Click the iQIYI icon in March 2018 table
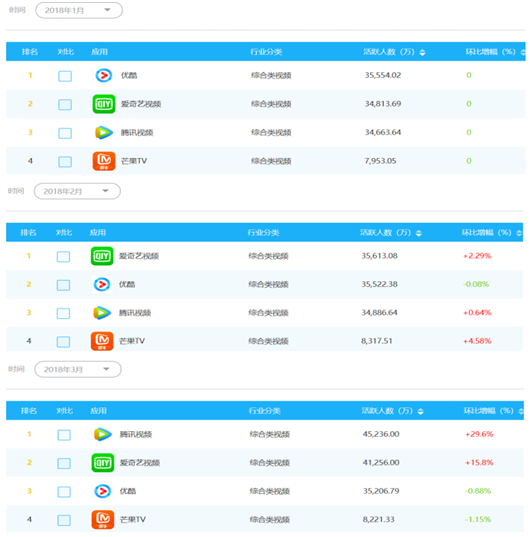This screenshot has width=530, height=537. (103, 463)
